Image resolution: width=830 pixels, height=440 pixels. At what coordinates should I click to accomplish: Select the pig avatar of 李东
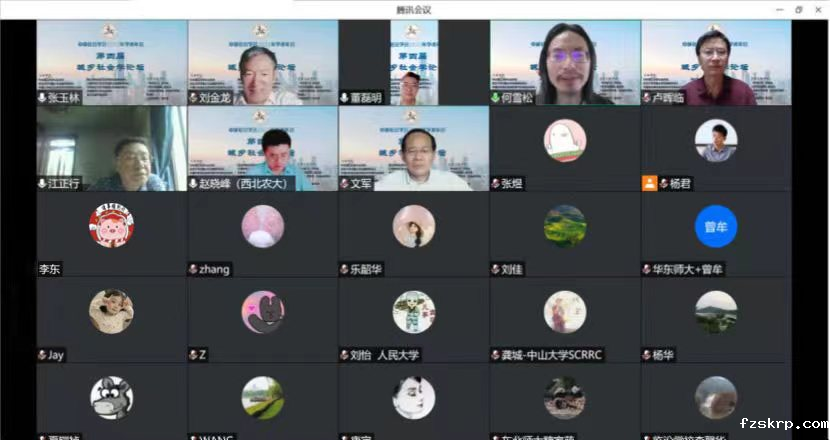click(111, 225)
